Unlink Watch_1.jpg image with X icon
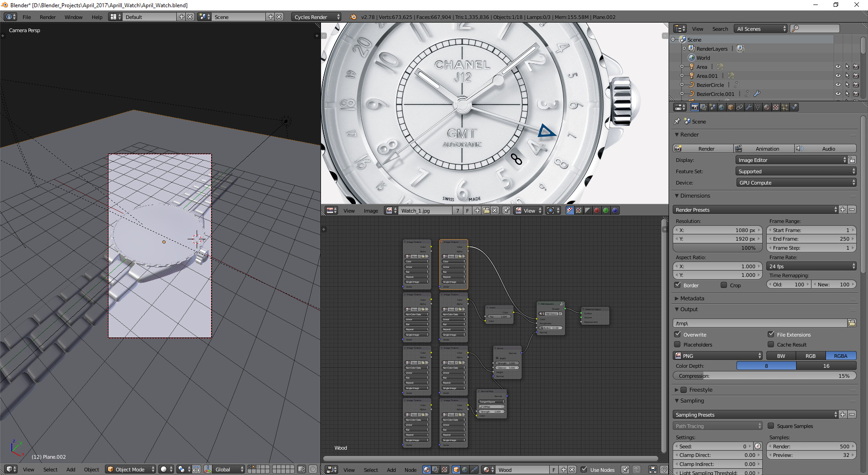This screenshot has height=475, width=868. [x=495, y=210]
